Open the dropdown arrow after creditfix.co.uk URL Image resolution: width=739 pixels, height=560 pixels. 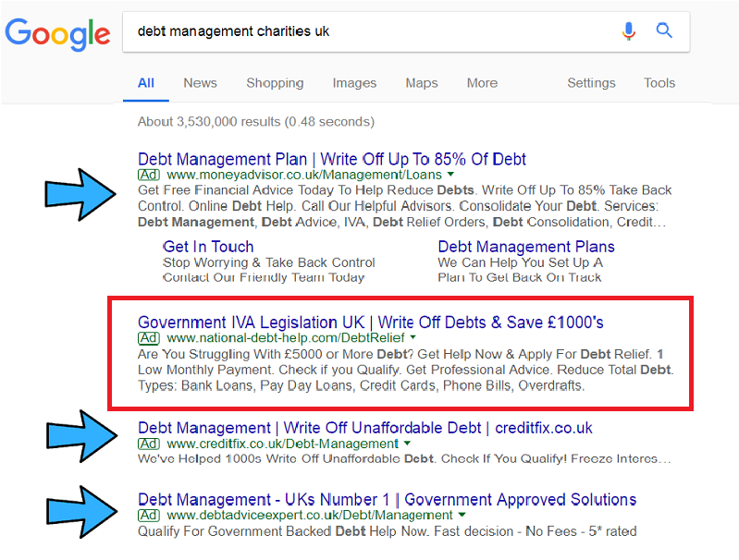407,444
